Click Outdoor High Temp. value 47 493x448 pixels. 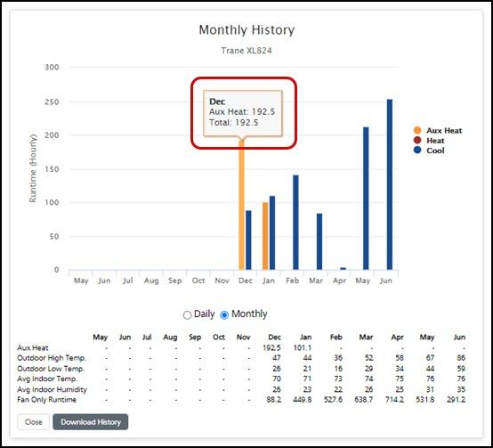[x=277, y=358]
